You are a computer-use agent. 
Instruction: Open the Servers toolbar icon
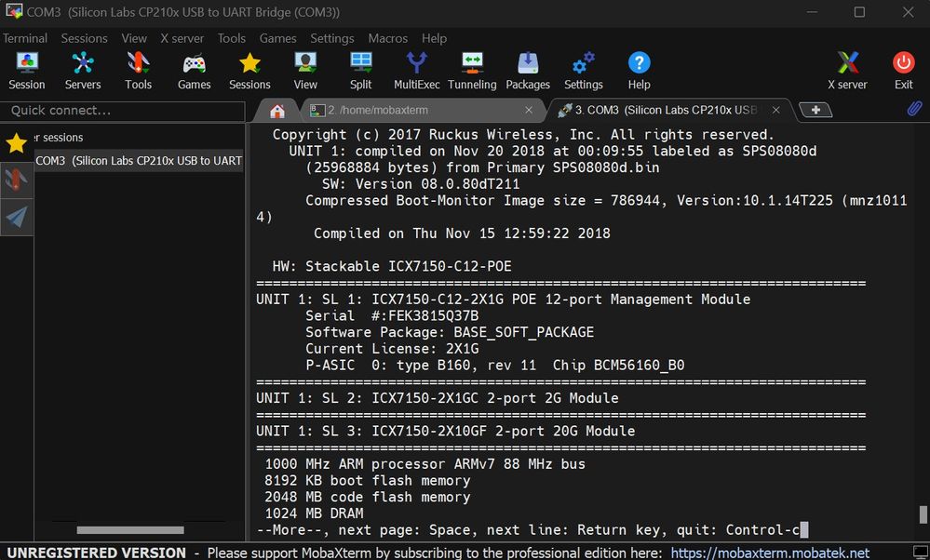pyautogui.click(x=83, y=71)
